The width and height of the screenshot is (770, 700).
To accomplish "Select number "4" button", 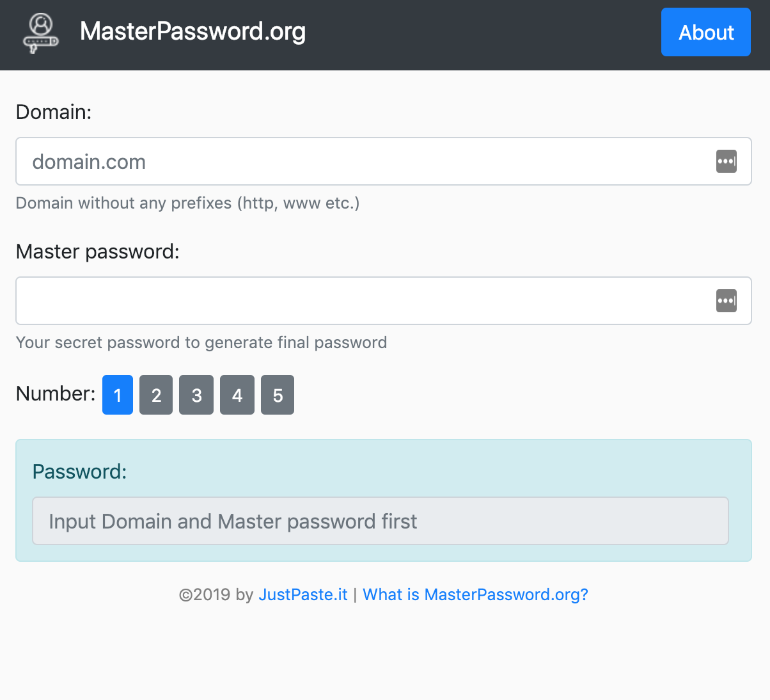I will [237, 395].
